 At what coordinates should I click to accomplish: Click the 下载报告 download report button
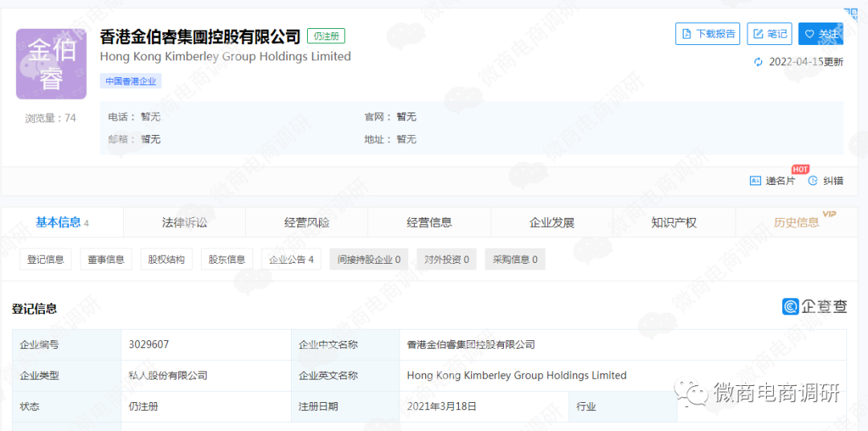click(707, 34)
